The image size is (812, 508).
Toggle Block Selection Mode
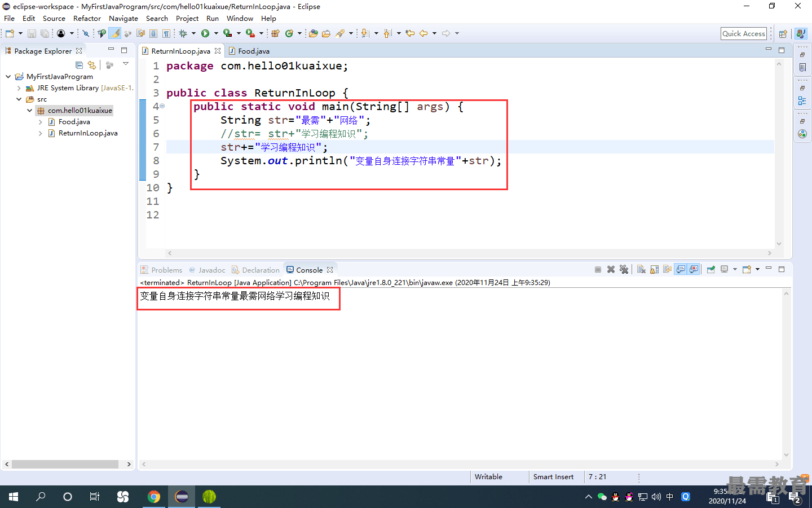pyautogui.click(x=153, y=33)
